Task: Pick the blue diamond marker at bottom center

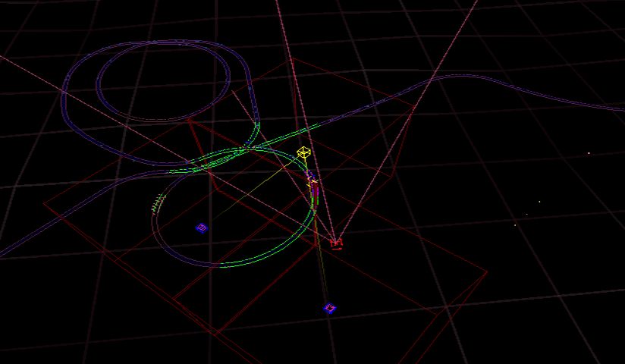Action: tap(329, 308)
